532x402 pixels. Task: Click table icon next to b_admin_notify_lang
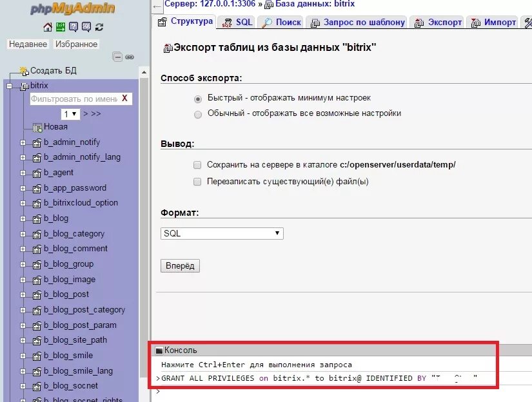(x=37, y=158)
